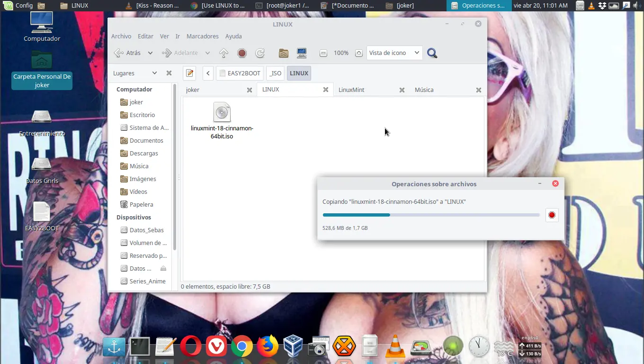This screenshot has width=644, height=364.
Task: Open the search tool with the magnifier icon
Action: 432,53
